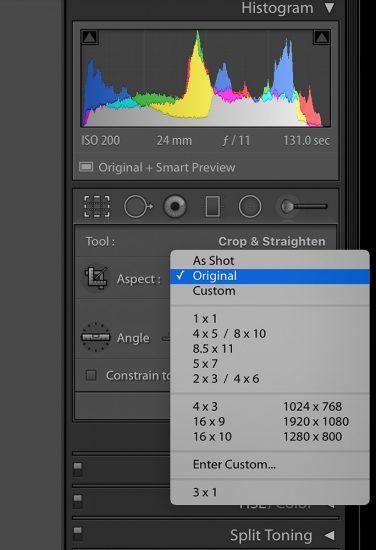
Task: Click the Split Toning panel title
Action: click(x=271, y=536)
